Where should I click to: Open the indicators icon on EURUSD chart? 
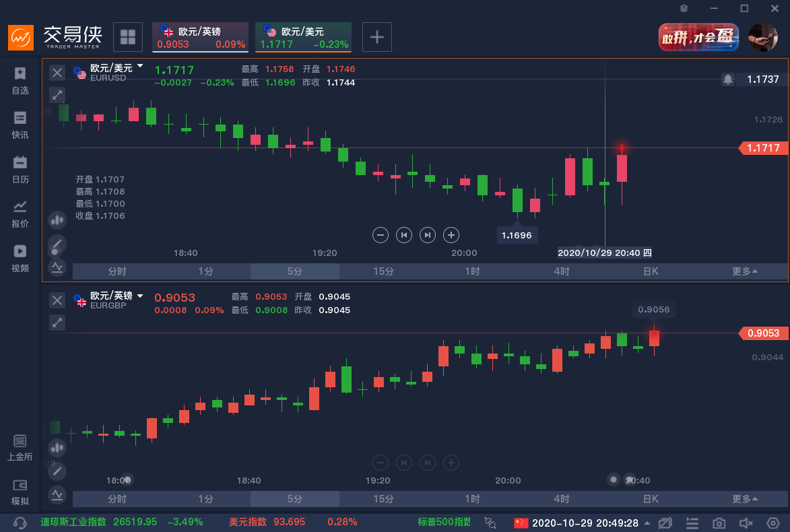[57, 267]
